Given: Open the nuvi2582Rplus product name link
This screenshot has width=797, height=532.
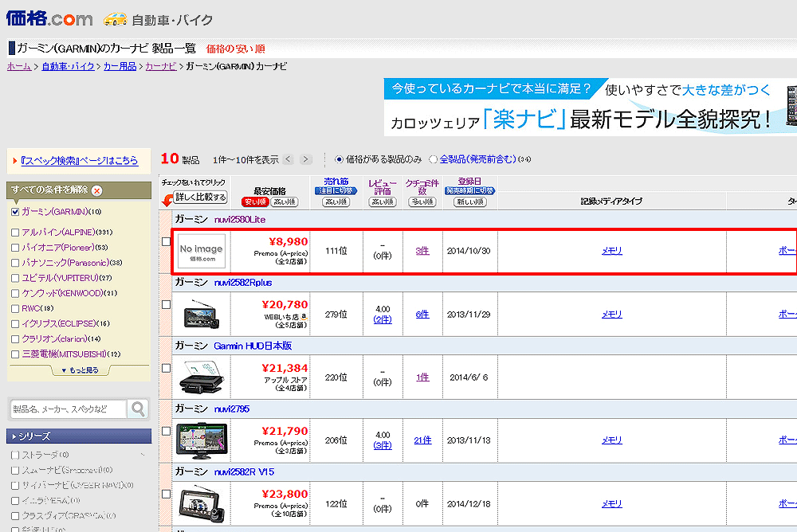Looking at the screenshot, I should (x=243, y=283).
